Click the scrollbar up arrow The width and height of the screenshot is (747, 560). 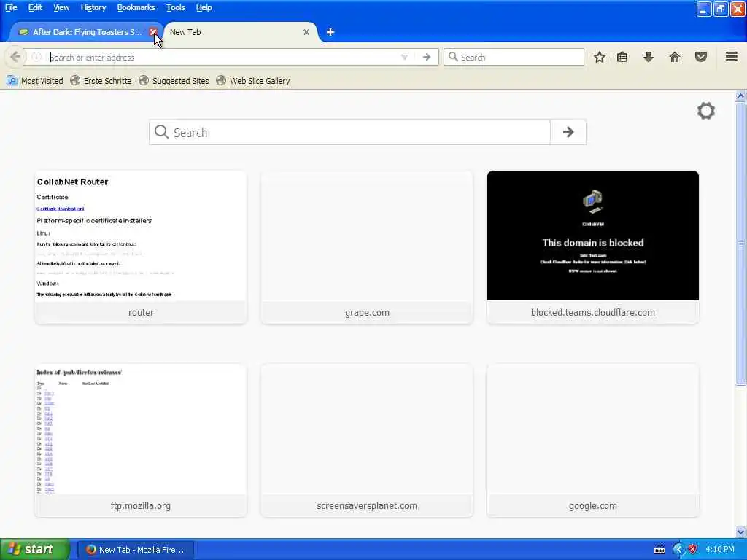click(740, 96)
